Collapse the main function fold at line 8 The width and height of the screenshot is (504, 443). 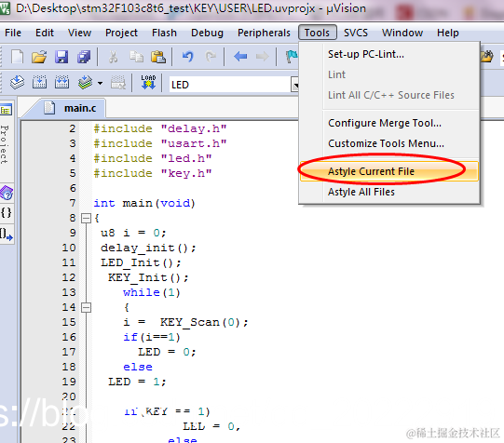(86, 219)
